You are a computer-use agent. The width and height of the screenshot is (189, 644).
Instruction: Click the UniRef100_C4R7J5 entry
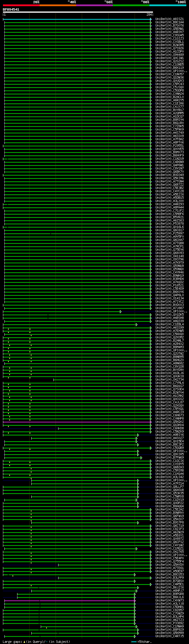click(x=170, y=636)
